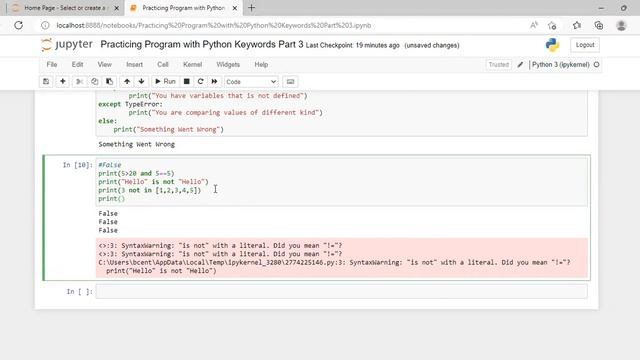Click the Trusted notebook indicator
The width and height of the screenshot is (640, 360).
click(x=499, y=64)
